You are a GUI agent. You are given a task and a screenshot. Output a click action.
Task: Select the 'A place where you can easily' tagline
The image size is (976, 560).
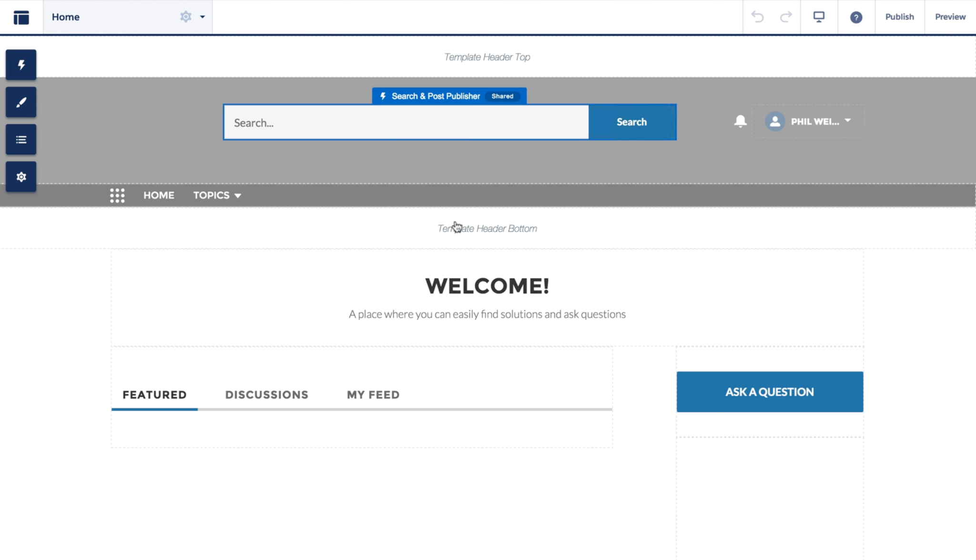[487, 314]
